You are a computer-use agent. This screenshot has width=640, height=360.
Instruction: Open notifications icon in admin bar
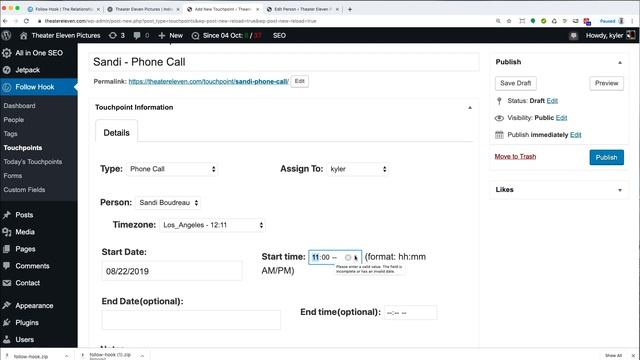[x=573, y=36]
